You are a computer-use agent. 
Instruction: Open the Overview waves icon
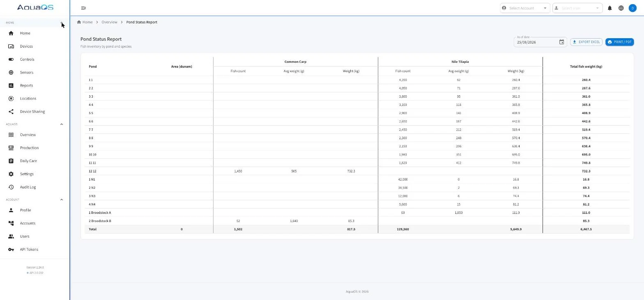[11, 135]
